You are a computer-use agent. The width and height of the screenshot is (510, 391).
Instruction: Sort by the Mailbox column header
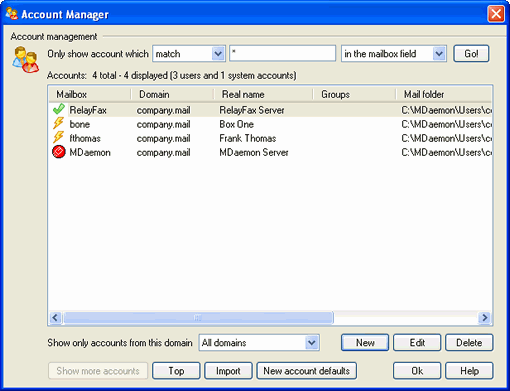pos(90,94)
